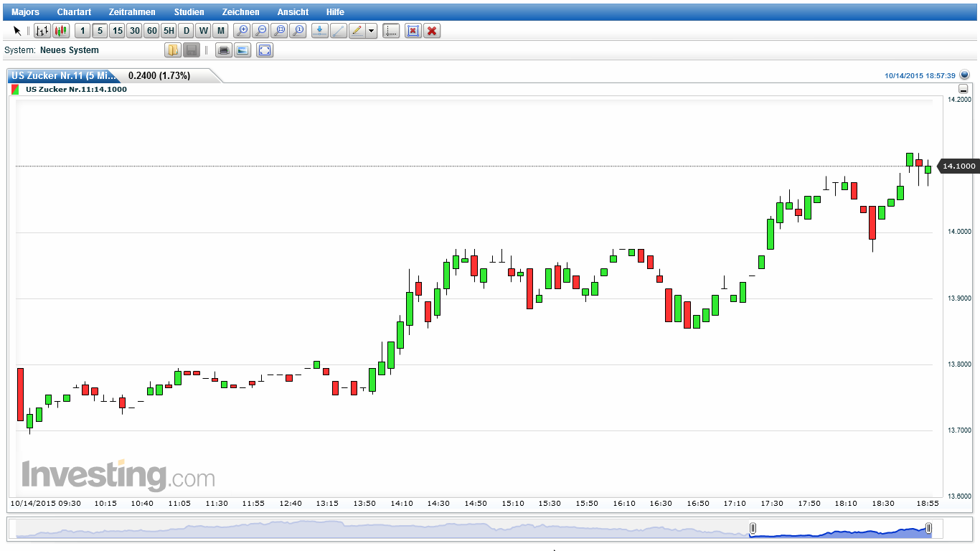Screen dimensions: 980x551
Task: Click the Neues System name
Action: click(x=70, y=50)
